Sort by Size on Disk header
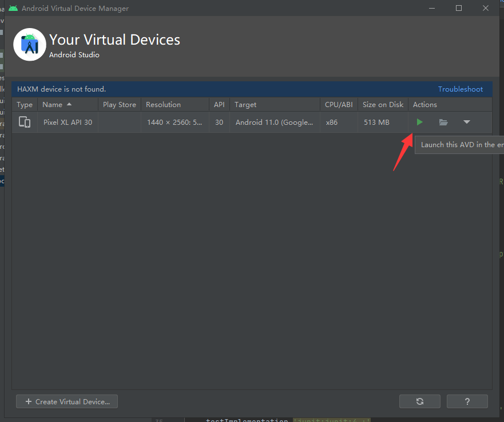 (383, 105)
